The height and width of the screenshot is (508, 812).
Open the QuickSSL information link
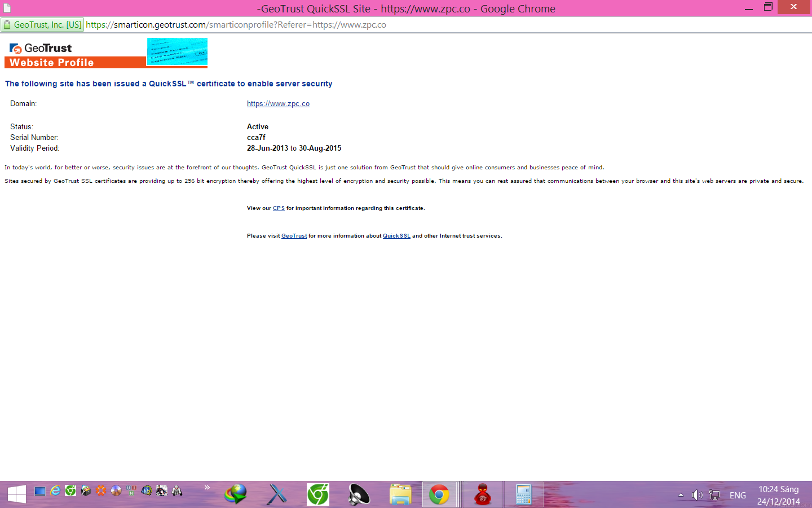tap(396, 236)
